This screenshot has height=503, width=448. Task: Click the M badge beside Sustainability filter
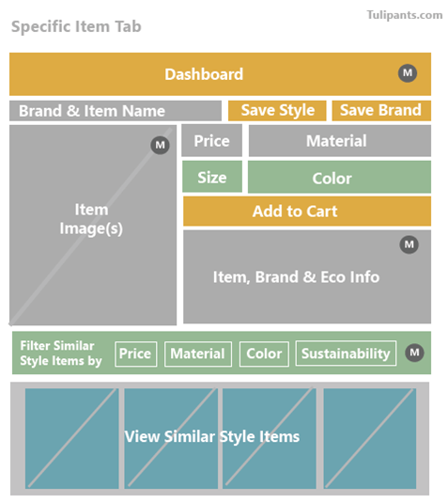pyautogui.click(x=414, y=353)
